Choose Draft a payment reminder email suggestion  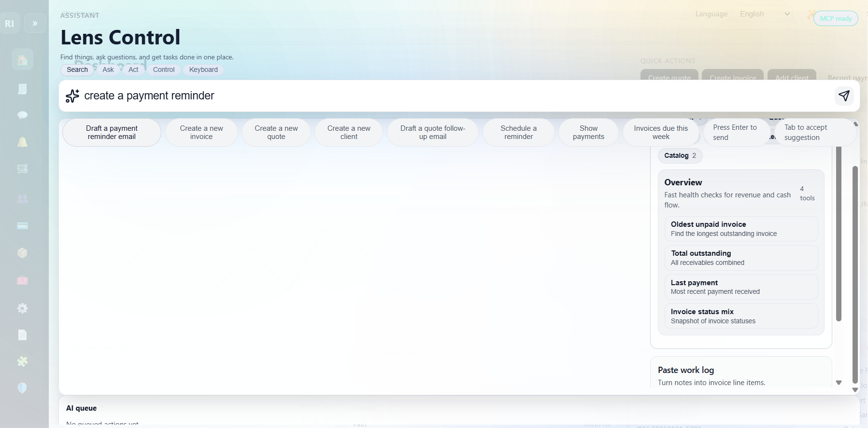pyautogui.click(x=112, y=132)
